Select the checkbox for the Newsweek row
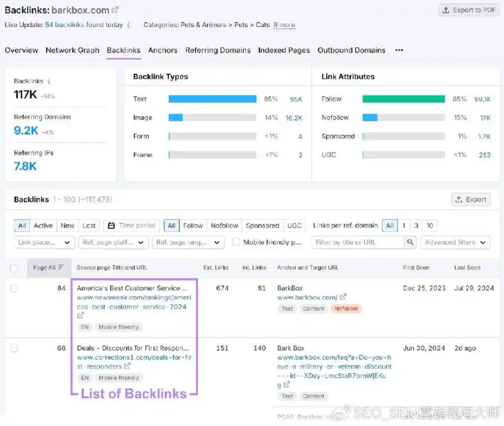504x426 pixels. (14, 288)
